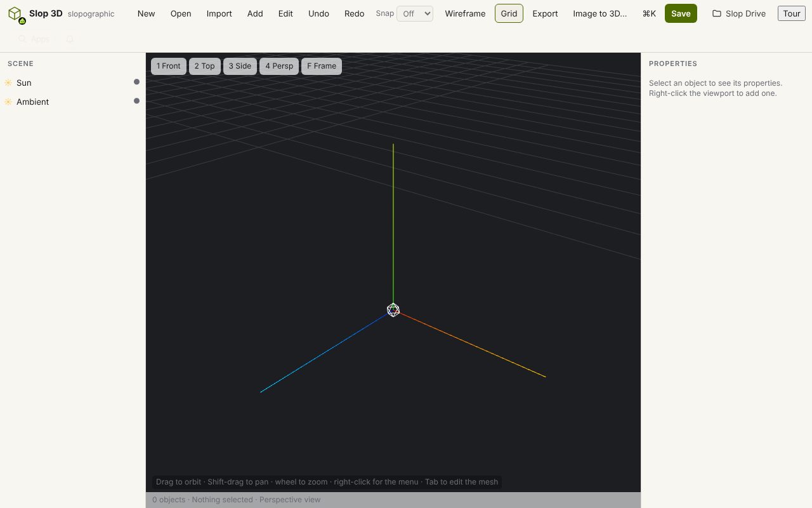Click the SCENE panel header
812x508 pixels.
(20, 63)
